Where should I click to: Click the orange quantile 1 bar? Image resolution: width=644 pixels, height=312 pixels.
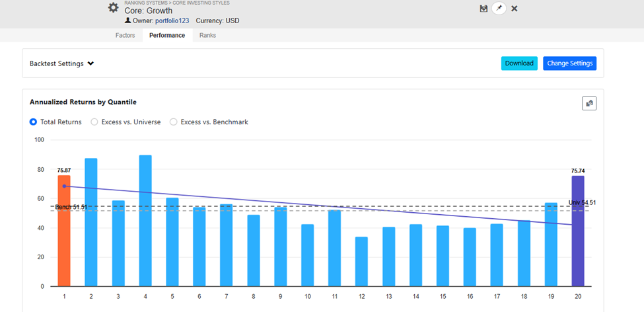click(x=63, y=231)
